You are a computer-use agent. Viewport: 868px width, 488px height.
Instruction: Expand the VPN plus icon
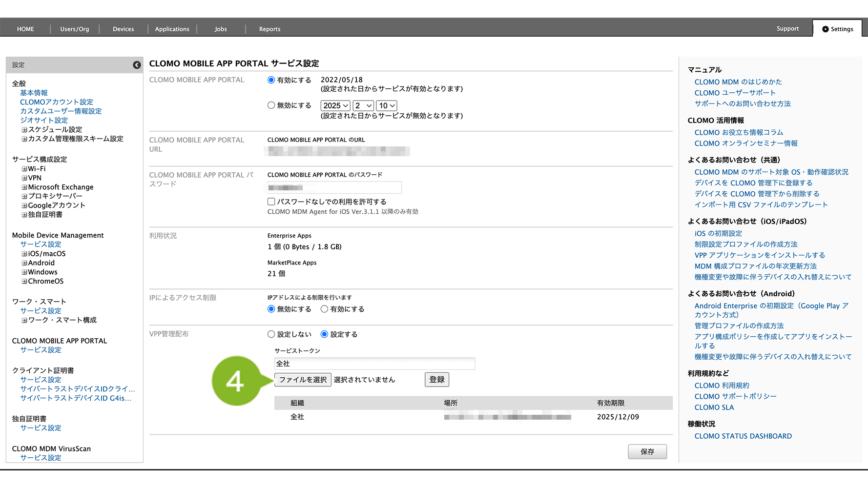(24, 178)
